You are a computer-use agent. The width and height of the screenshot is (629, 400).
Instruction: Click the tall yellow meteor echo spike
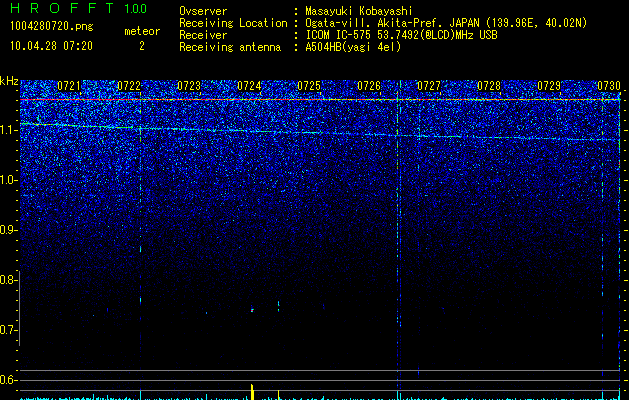[x=252, y=392]
